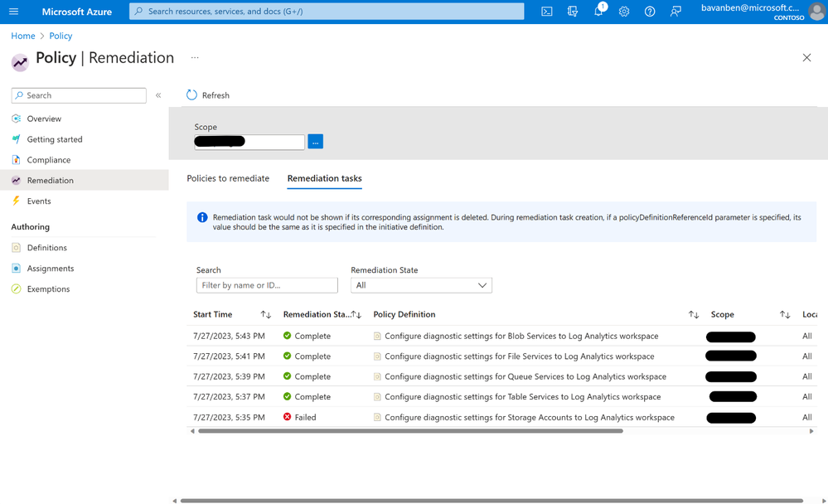The image size is (828, 504).
Task: Focus the Filter by name or ID field
Action: (267, 285)
